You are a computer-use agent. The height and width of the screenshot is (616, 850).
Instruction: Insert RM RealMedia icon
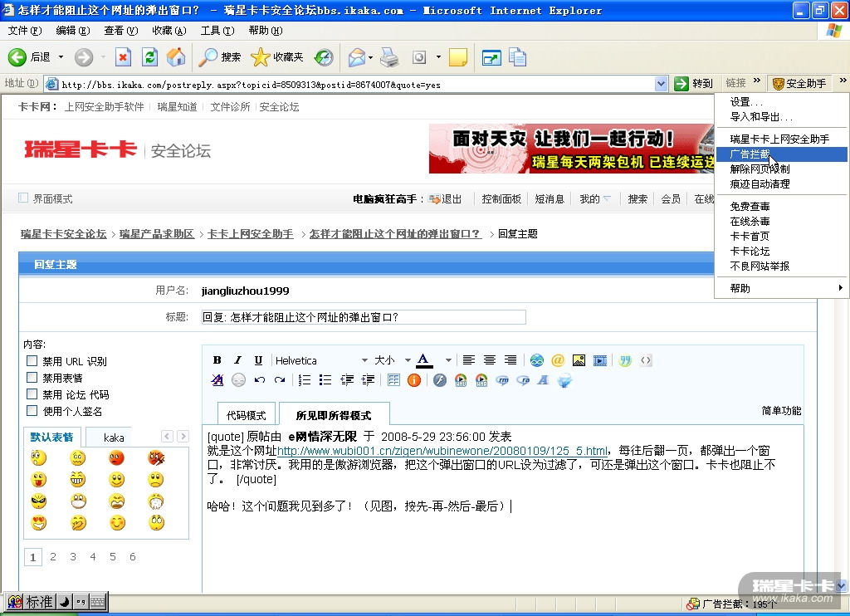click(x=502, y=380)
